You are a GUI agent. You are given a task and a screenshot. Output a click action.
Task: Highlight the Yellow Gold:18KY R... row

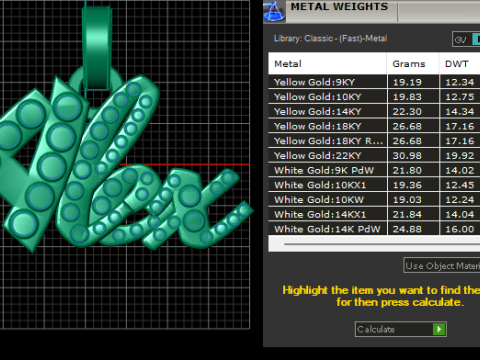(374, 141)
